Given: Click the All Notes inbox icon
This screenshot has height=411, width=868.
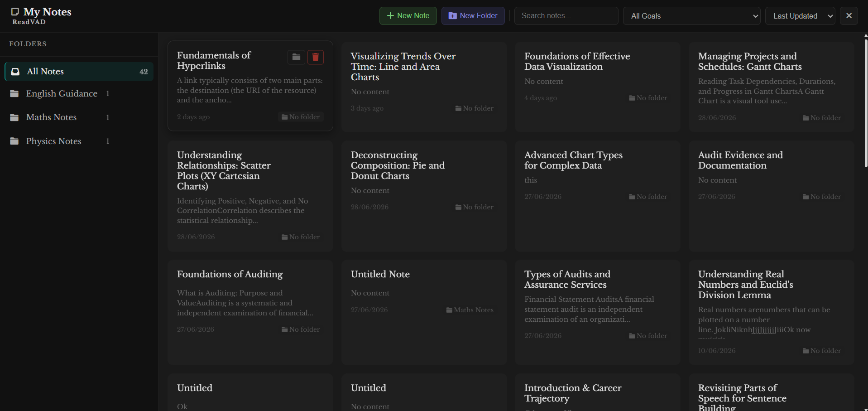Looking at the screenshot, I should (x=15, y=72).
